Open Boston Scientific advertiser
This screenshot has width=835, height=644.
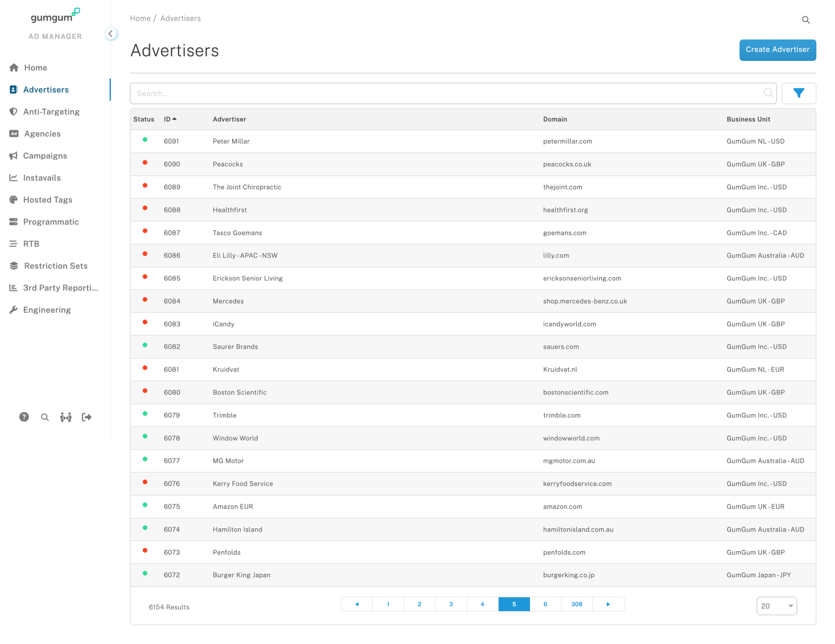[x=239, y=392]
